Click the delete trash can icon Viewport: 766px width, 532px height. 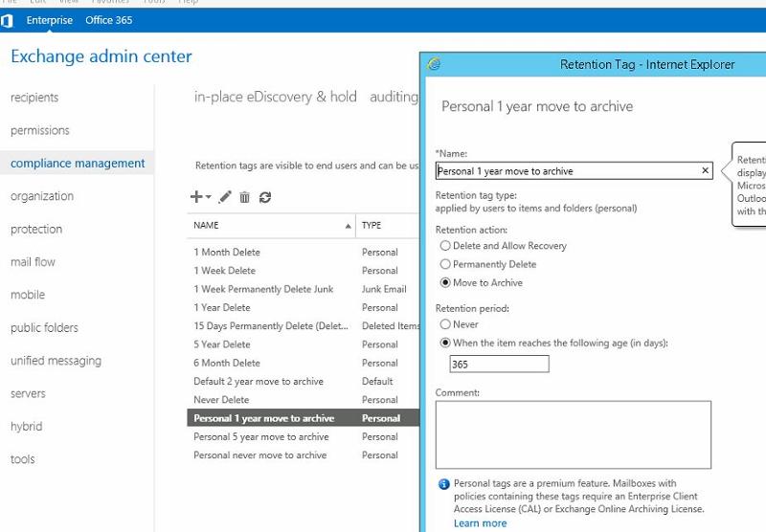(x=245, y=197)
